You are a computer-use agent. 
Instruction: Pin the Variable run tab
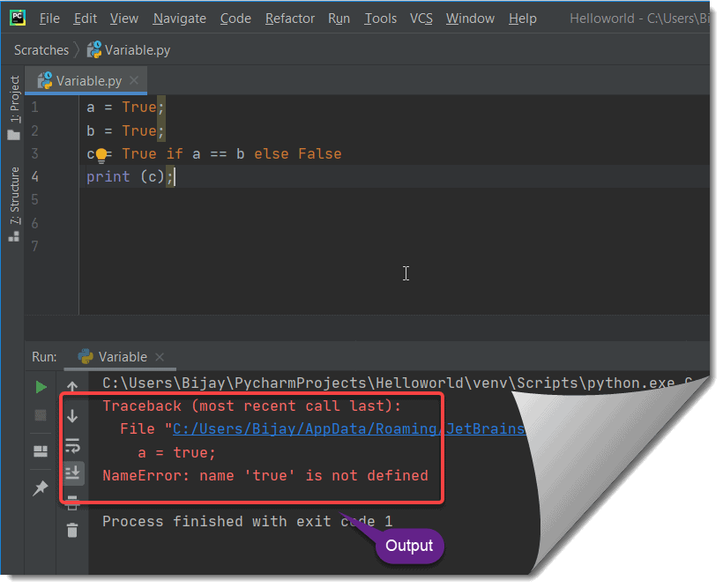(41, 488)
